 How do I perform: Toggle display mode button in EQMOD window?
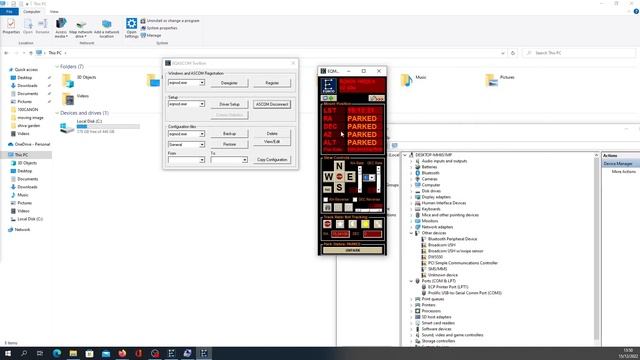click(x=329, y=98)
